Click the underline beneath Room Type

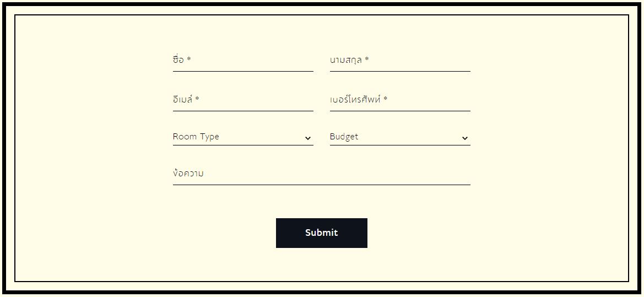point(243,145)
